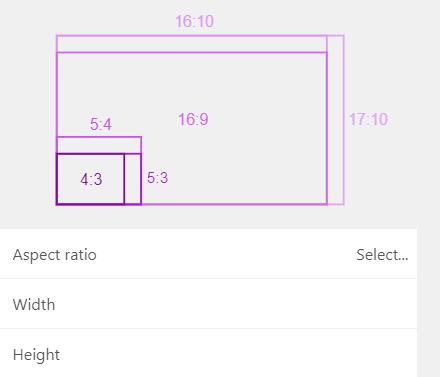Open the Aspect ratio Select... dropdown
The height and width of the screenshot is (377, 440).
pyautogui.click(x=382, y=255)
